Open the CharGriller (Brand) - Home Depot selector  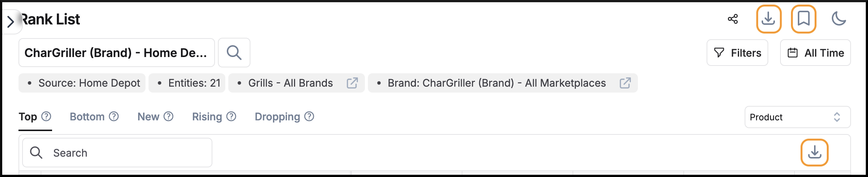116,53
